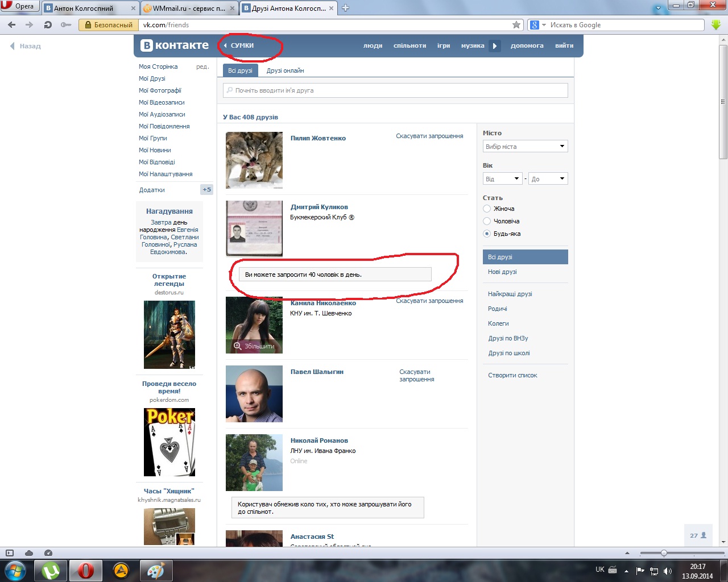Click the music player play arrow in VK header

[495, 45]
